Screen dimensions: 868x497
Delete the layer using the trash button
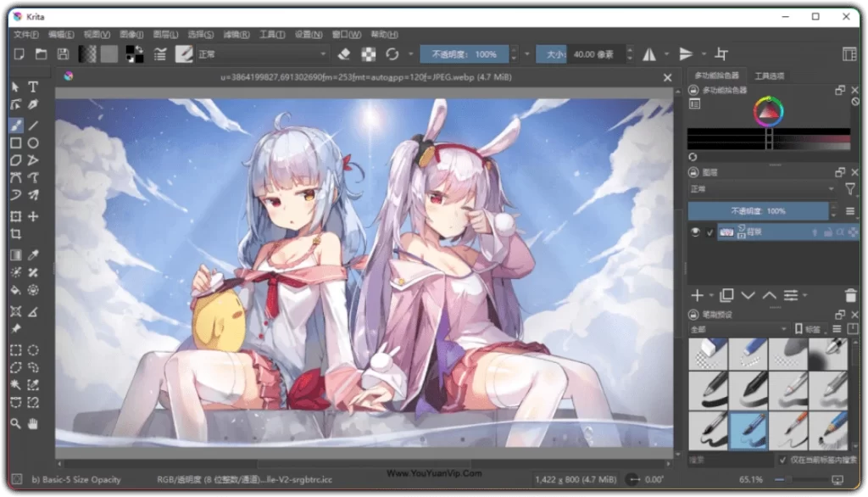pyautogui.click(x=851, y=295)
